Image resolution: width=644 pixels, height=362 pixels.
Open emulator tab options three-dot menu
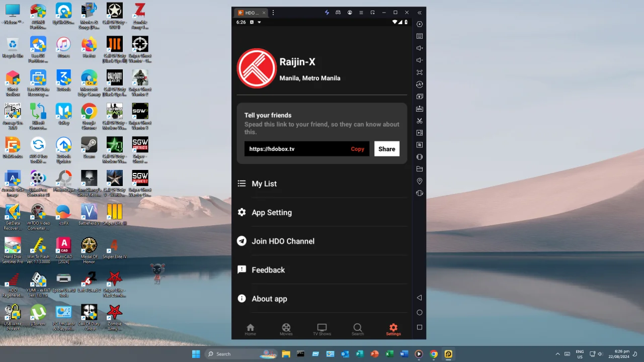(273, 13)
